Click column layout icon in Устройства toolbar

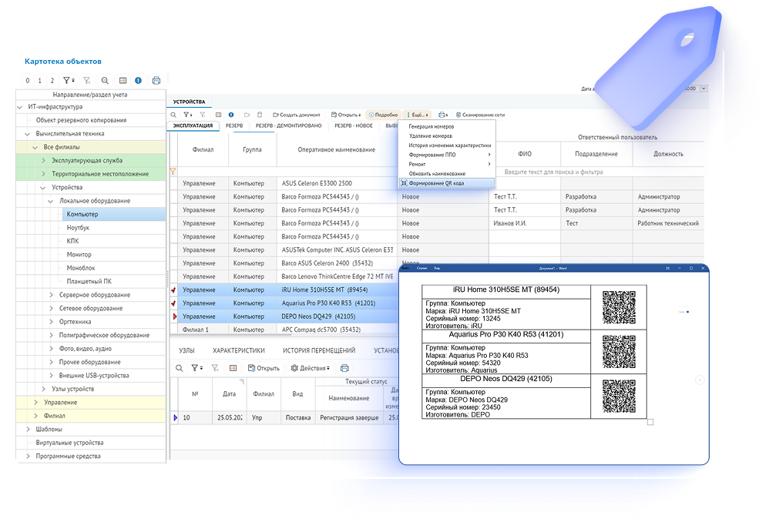pyautogui.click(x=218, y=115)
